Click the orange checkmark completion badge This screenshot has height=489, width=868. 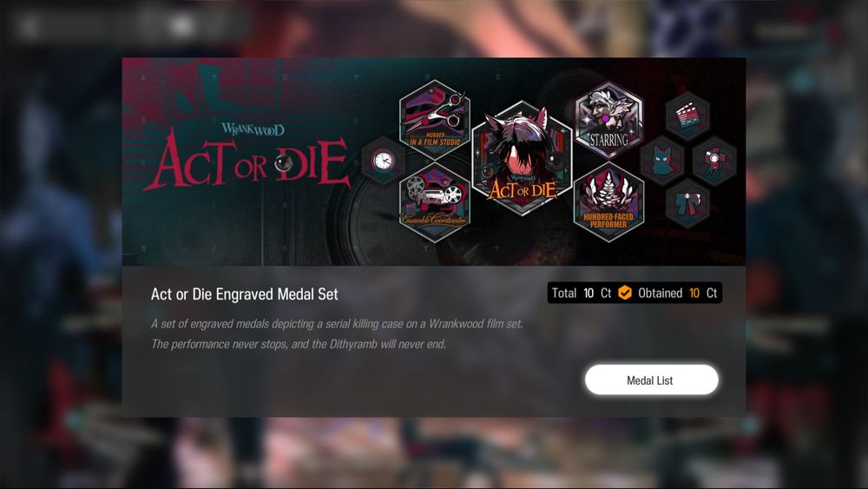pyautogui.click(x=625, y=293)
